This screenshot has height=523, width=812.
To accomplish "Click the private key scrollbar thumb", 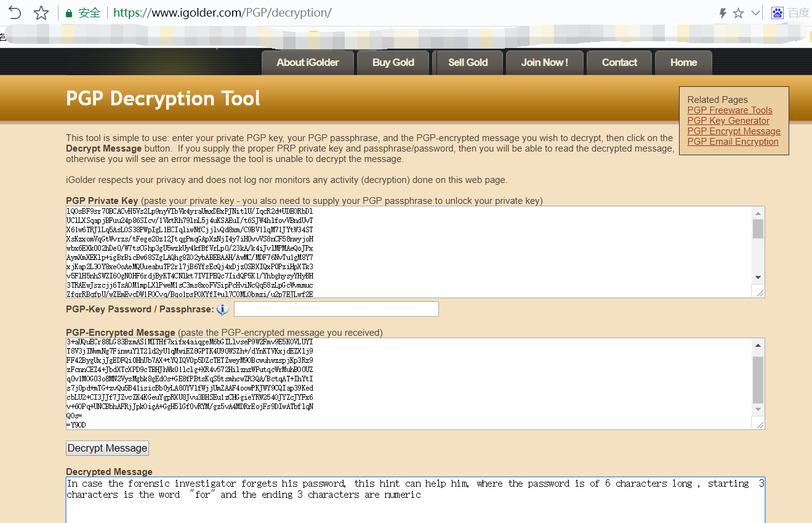I will (x=758, y=229).
